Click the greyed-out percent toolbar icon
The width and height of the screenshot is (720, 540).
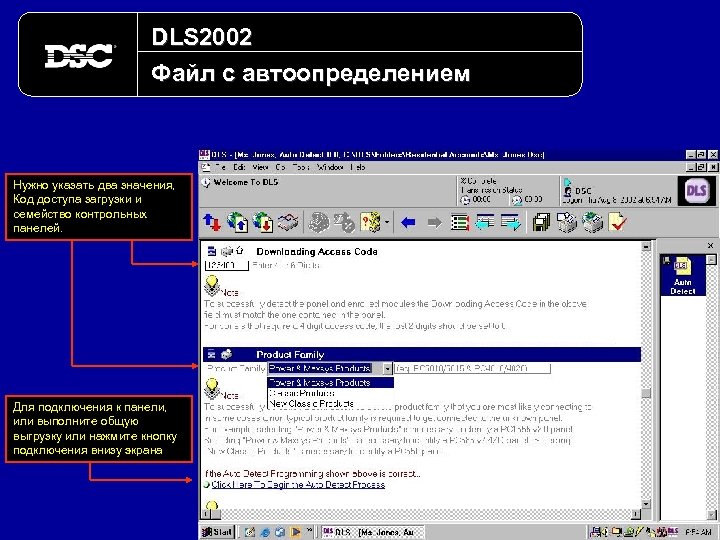click(x=344, y=223)
